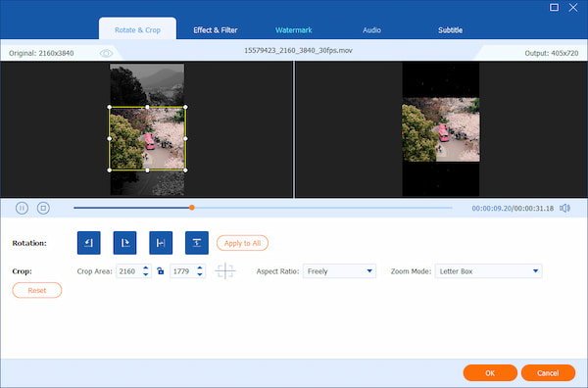Pause the video playback

click(x=22, y=208)
